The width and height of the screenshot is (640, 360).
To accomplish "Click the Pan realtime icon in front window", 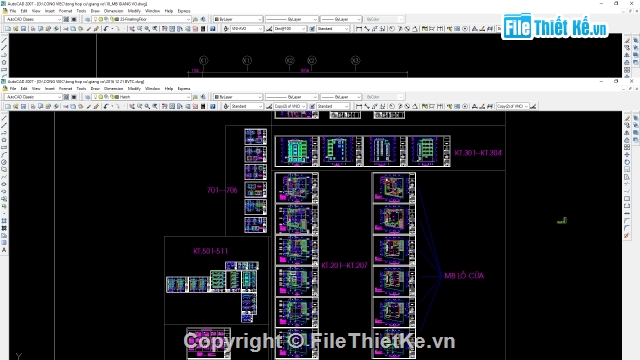I will pos(132,107).
